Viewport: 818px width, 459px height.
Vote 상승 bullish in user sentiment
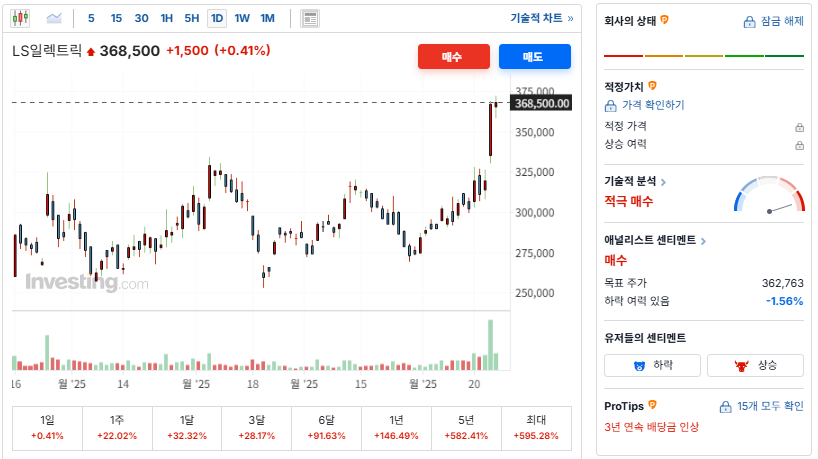[x=755, y=365]
